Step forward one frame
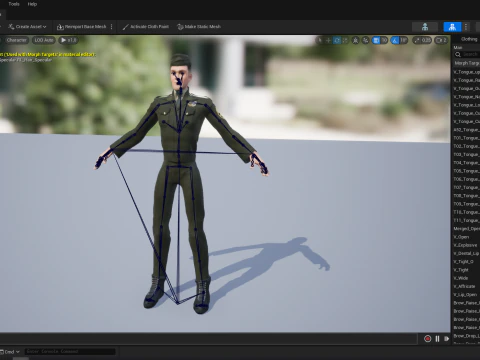Image resolution: width=480 pixels, height=360 pixels. [446, 339]
